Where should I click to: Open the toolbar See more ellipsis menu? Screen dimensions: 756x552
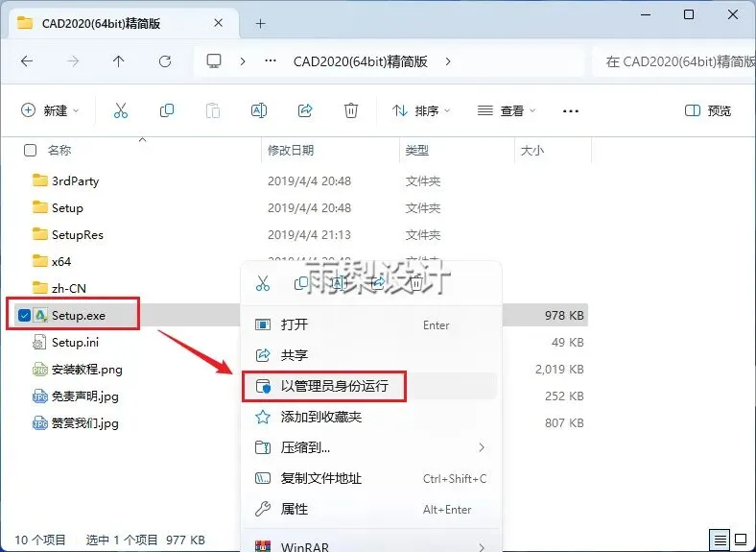571,111
